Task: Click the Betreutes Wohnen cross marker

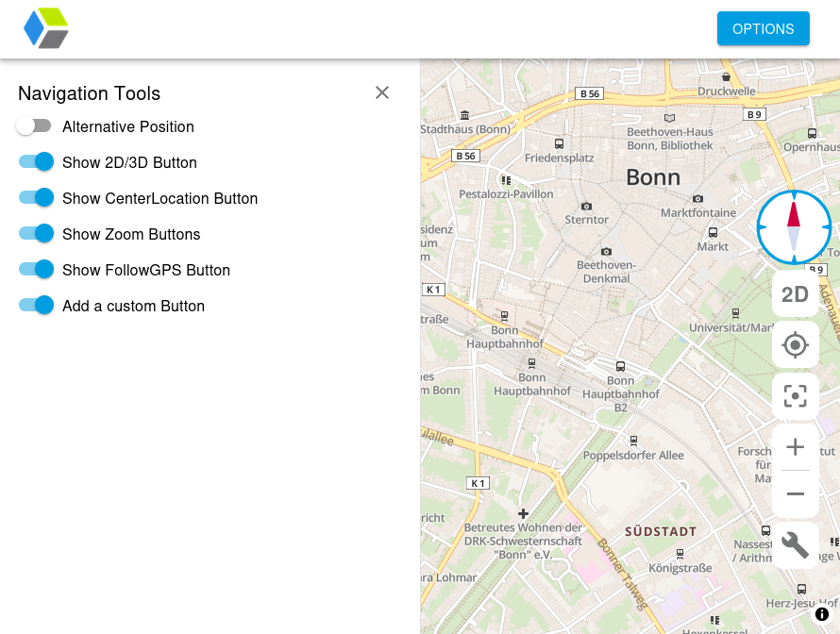Action: tap(524, 514)
